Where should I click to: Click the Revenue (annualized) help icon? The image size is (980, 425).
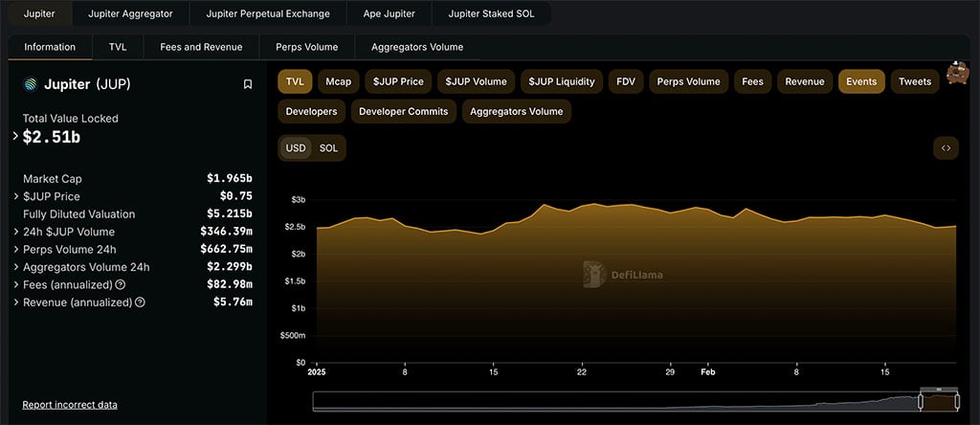(x=140, y=302)
